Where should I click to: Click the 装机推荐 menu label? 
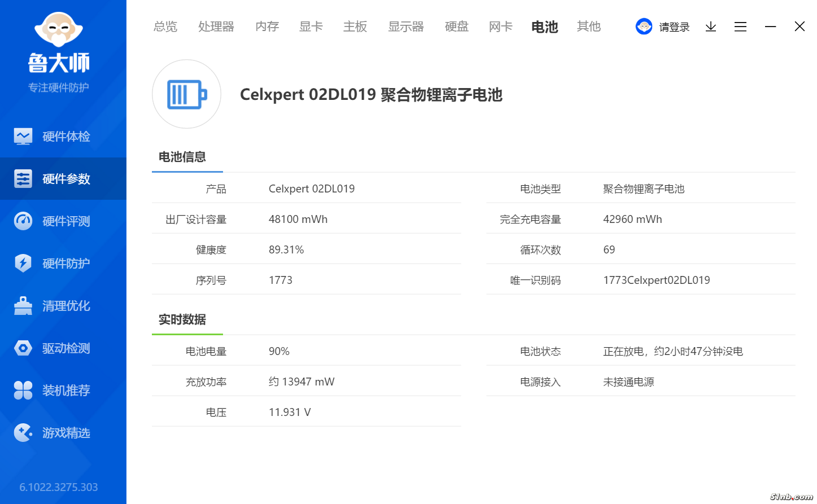tap(66, 391)
